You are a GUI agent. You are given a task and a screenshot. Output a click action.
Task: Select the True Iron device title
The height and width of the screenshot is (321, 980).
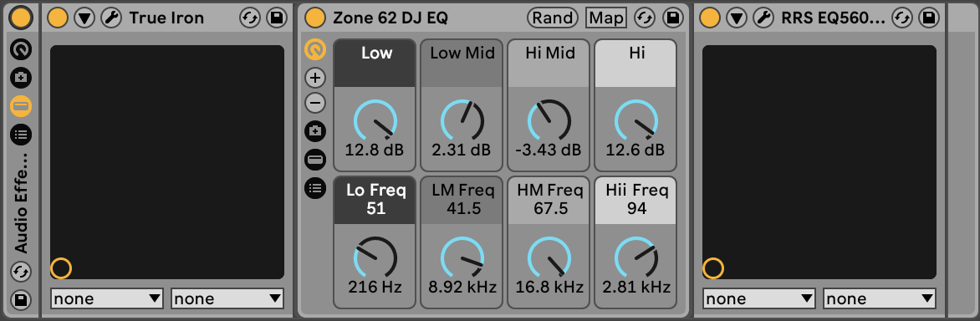pos(166,18)
